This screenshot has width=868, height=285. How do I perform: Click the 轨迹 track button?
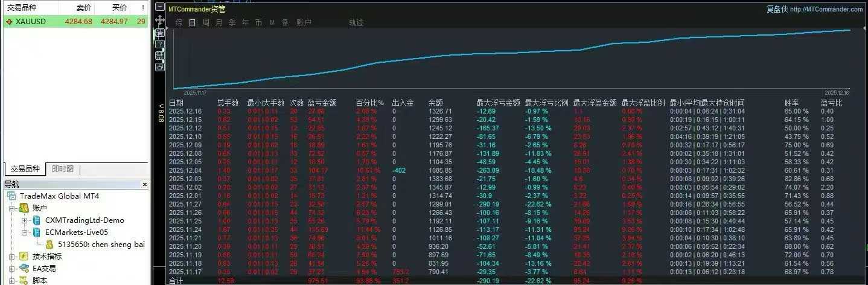click(356, 23)
